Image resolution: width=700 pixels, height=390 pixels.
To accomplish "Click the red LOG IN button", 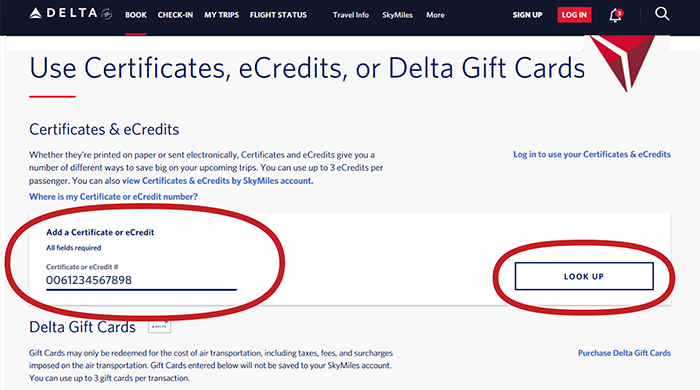I will point(574,15).
